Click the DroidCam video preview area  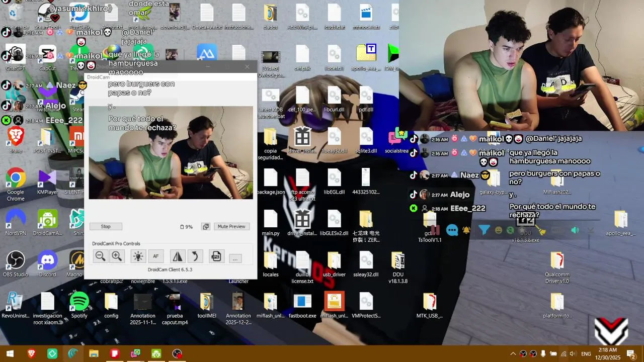(171, 152)
